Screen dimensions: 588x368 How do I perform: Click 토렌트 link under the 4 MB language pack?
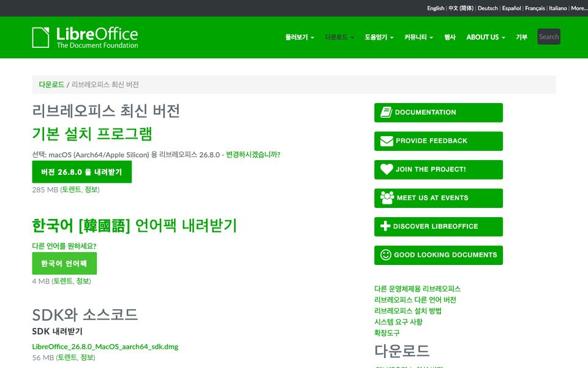click(63, 281)
